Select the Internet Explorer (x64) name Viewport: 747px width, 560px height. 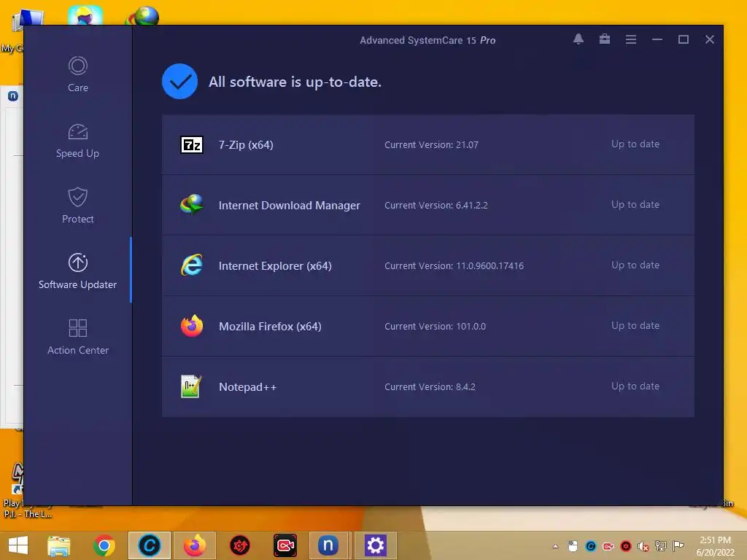tap(275, 265)
